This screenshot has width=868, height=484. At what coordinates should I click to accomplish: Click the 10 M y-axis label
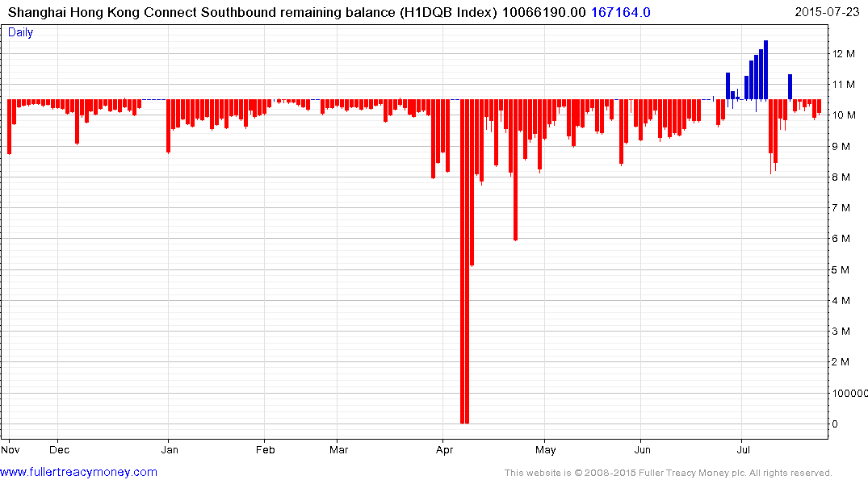point(843,115)
